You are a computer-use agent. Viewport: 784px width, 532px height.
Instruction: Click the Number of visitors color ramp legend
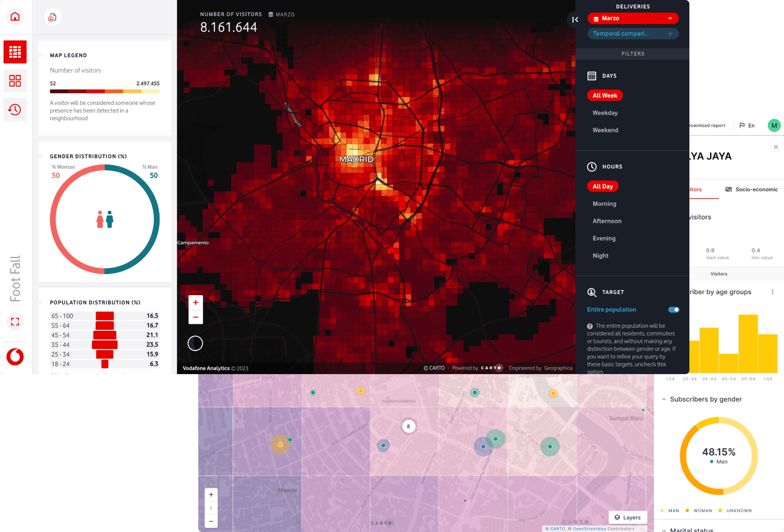105,91
